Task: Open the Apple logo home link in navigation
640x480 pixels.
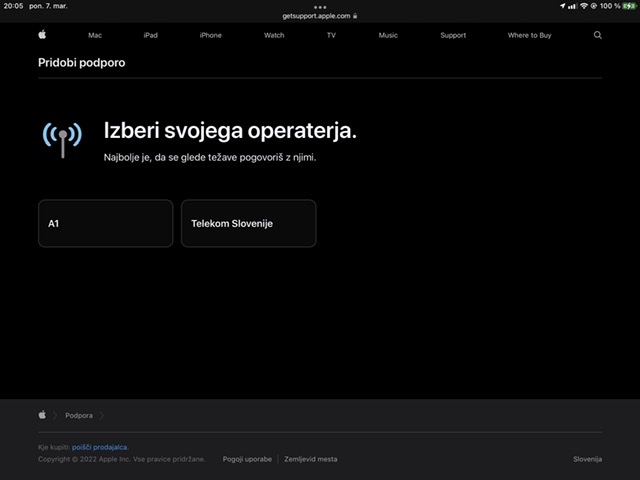Action: click(42, 35)
